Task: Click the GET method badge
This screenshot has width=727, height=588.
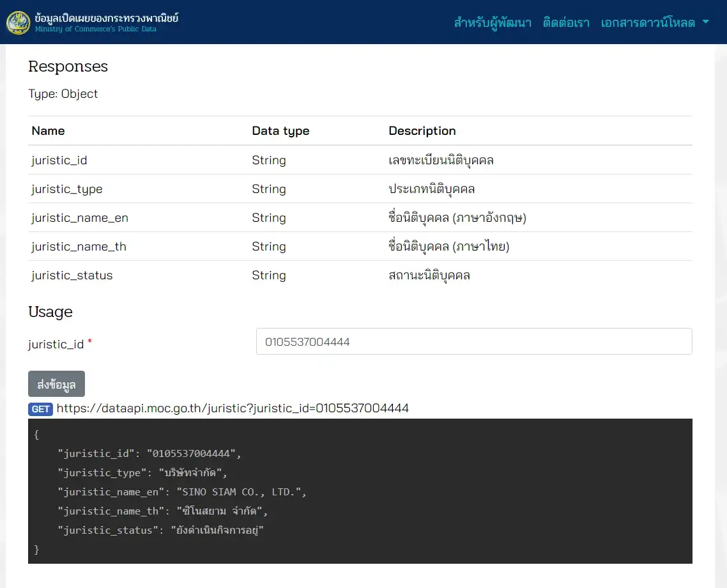Action: (x=40, y=409)
